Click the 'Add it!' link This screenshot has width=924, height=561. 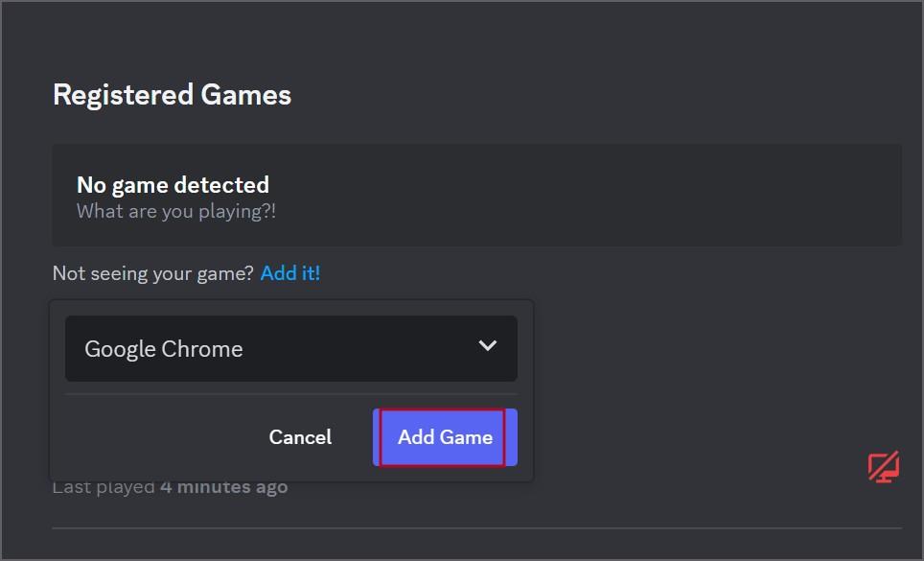289,273
